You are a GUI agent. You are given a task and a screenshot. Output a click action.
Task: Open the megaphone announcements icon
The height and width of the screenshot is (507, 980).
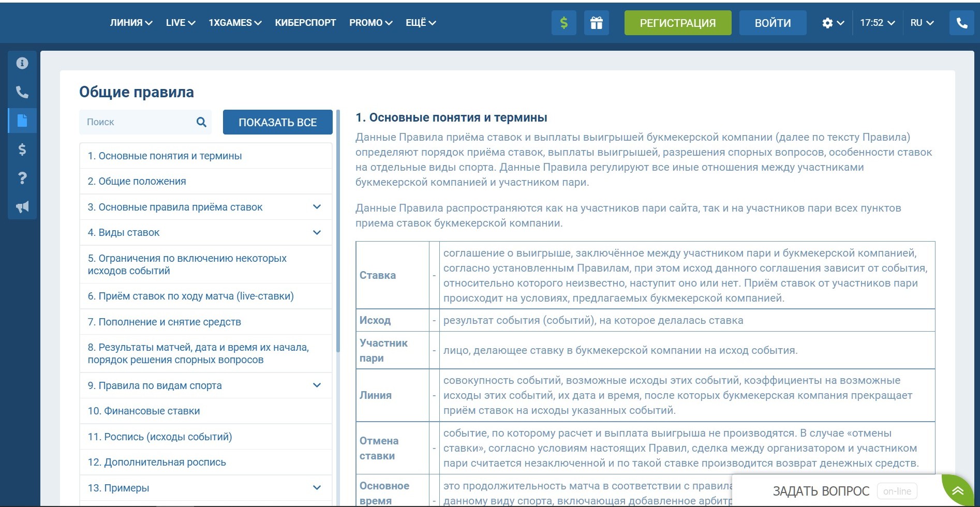pyautogui.click(x=22, y=207)
